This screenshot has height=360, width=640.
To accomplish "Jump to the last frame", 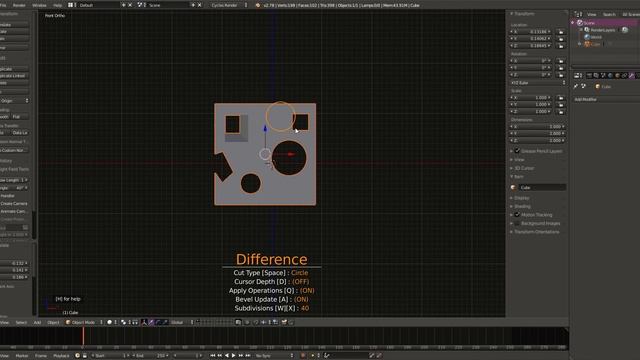I will [248, 356].
